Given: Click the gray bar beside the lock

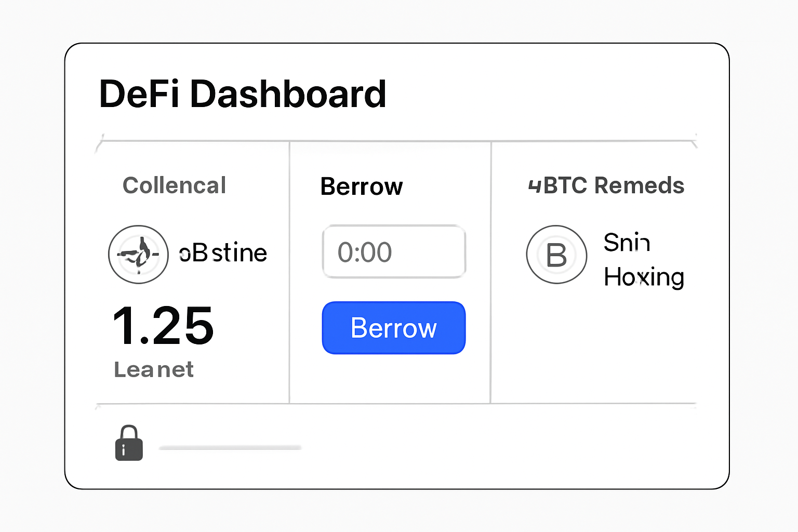Looking at the screenshot, I should point(230,447).
